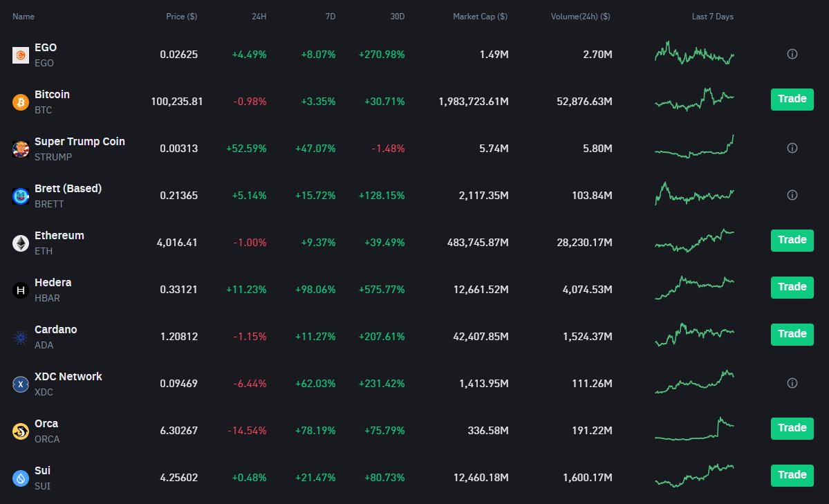This screenshot has width=829, height=504.
Task: Sort by the Name column header
Action: coord(24,17)
